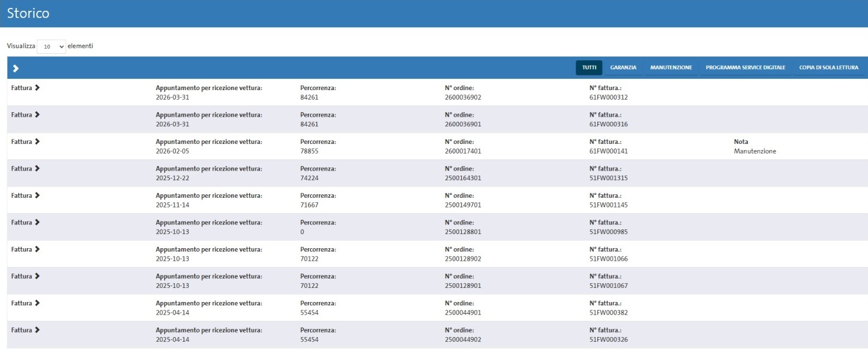
Task: Filter history by MANUTENZIONE
Action: [671, 67]
